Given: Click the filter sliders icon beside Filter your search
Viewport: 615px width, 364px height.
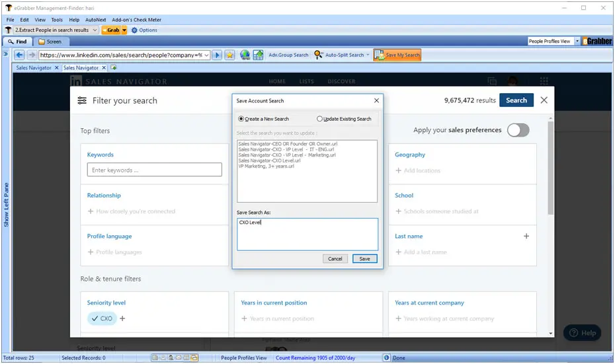Looking at the screenshot, I should (82, 100).
